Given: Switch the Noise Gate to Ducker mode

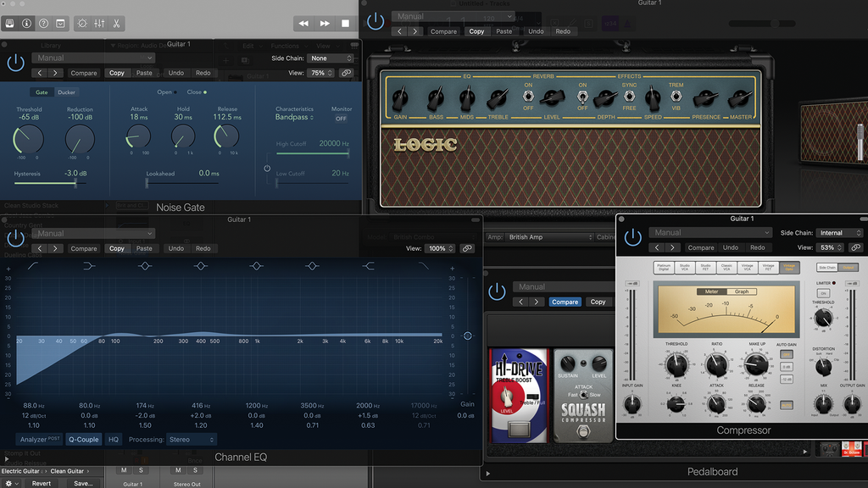Looking at the screenshot, I should coord(65,91).
